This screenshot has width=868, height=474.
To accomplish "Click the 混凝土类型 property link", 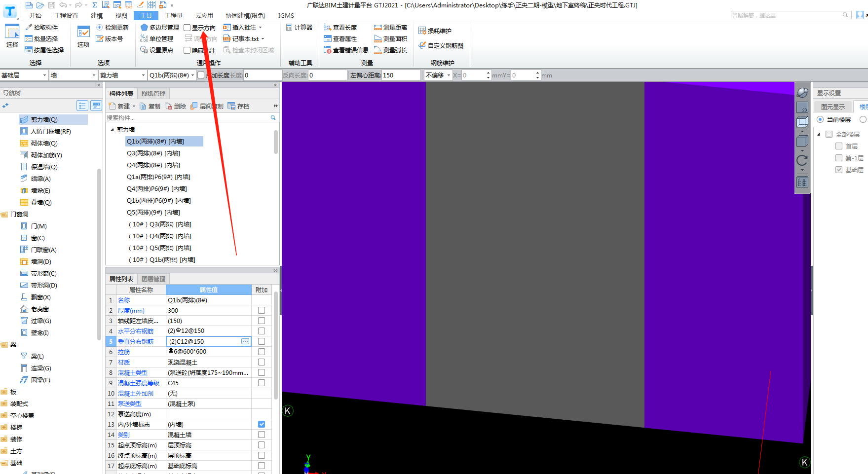I will tap(133, 372).
